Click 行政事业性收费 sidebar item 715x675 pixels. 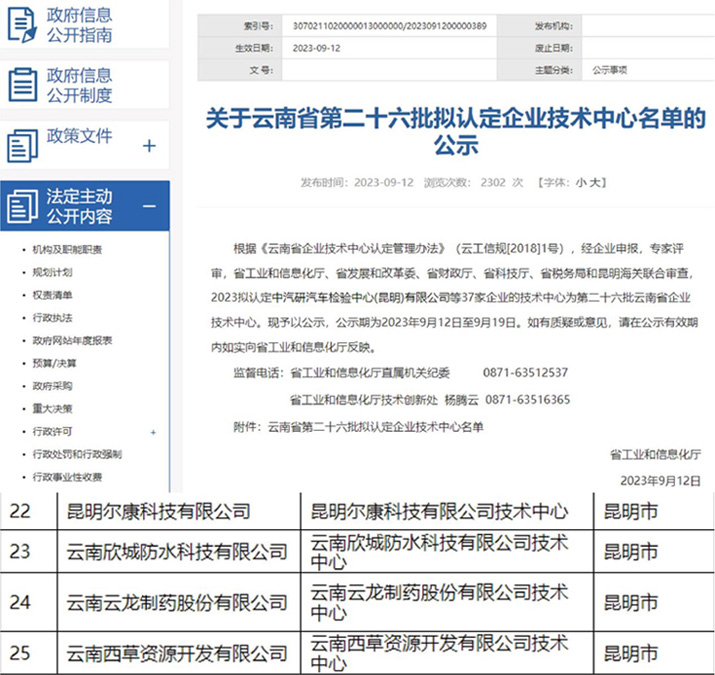tap(67, 477)
